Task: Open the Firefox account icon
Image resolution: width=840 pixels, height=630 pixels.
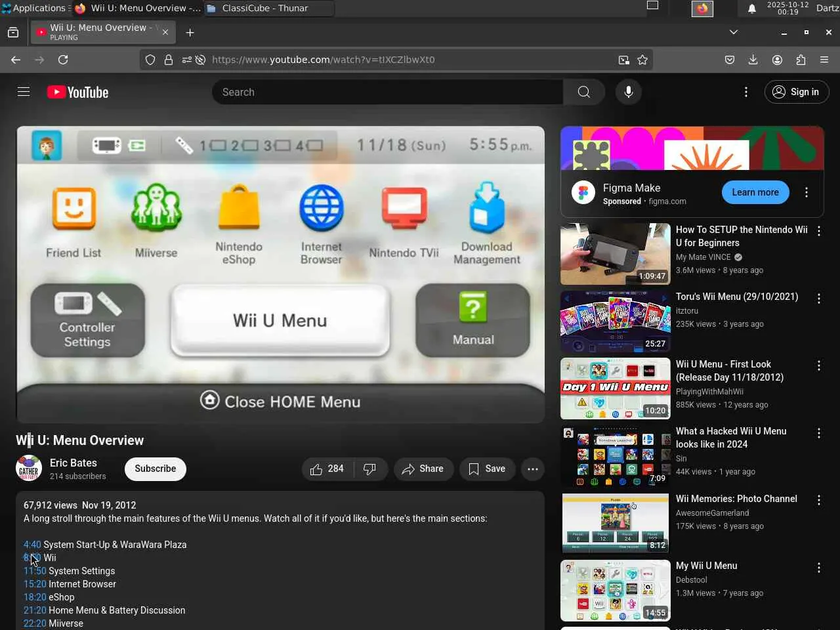Action: (777, 60)
